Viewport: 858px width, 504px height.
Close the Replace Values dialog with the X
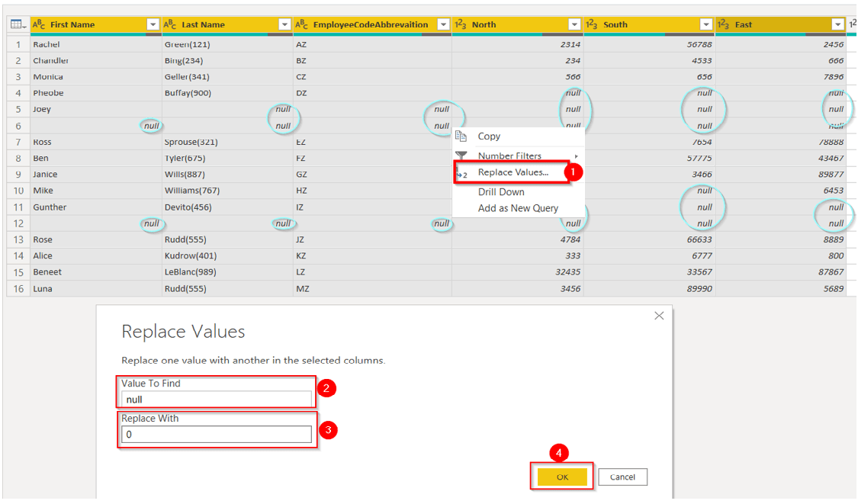click(x=659, y=315)
